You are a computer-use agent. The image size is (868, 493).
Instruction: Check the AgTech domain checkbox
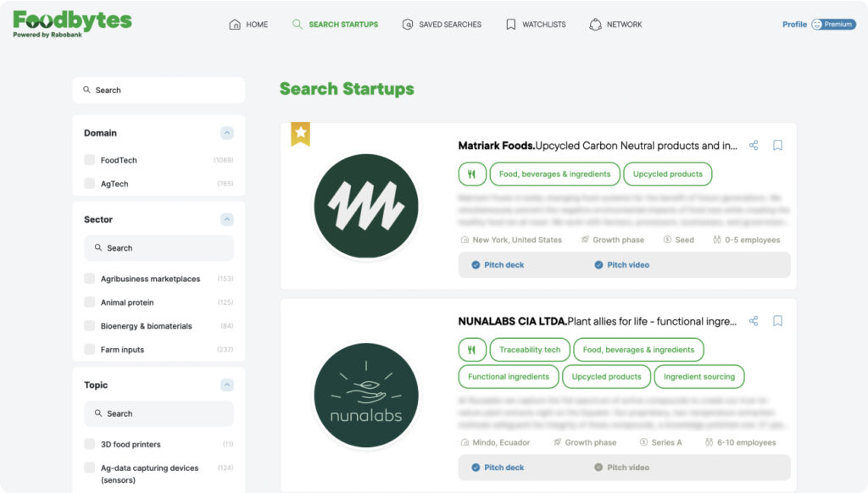(89, 183)
